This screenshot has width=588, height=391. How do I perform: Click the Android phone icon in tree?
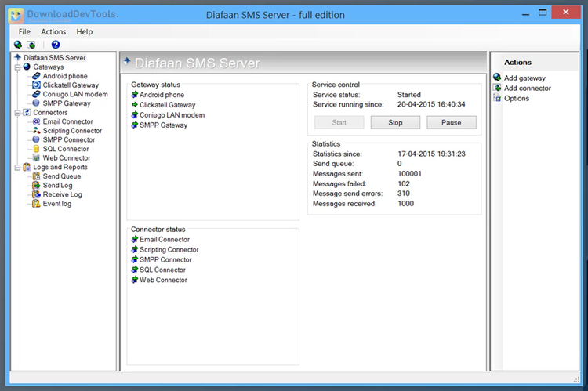(36, 76)
